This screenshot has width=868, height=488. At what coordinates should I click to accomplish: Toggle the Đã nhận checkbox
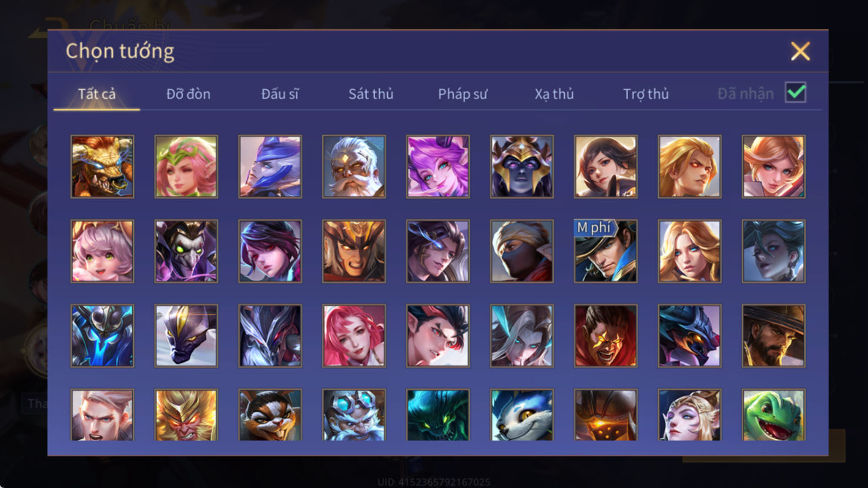click(796, 93)
